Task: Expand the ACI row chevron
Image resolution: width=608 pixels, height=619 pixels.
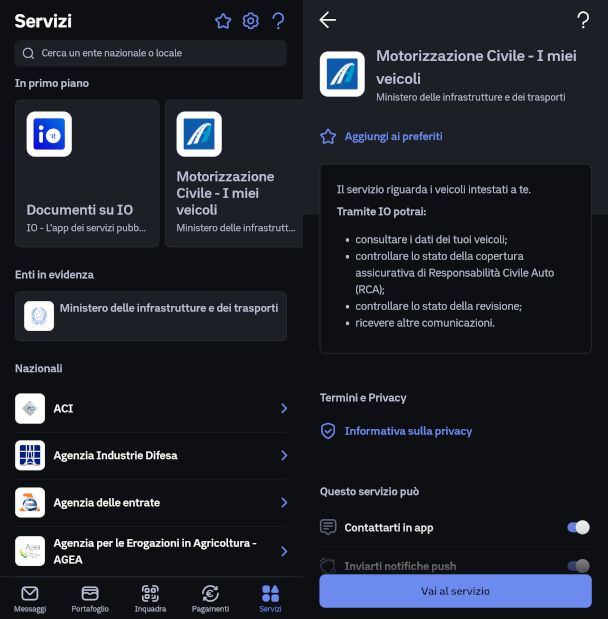Action: tap(284, 408)
